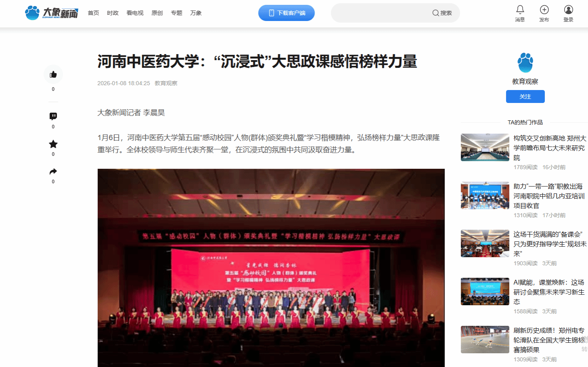Open notifications bell icon
This screenshot has height=367, width=588.
pyautogui.click(x=520, y=9)
